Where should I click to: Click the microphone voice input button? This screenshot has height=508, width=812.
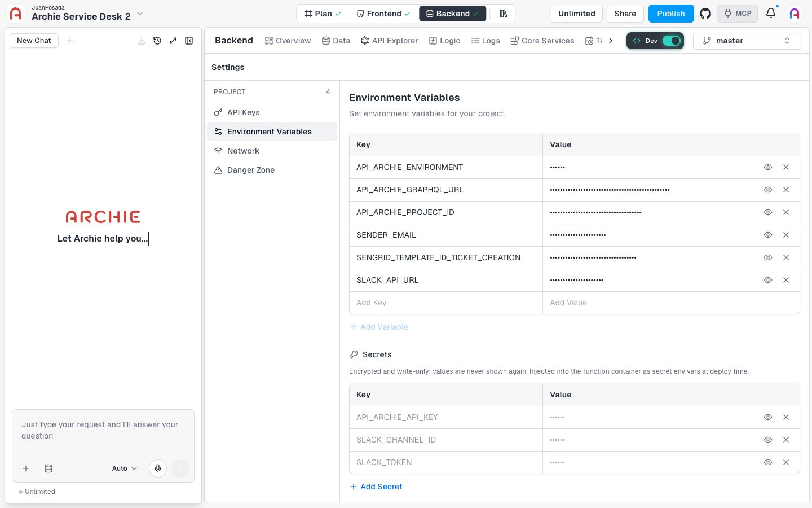[x=158, y=468]
